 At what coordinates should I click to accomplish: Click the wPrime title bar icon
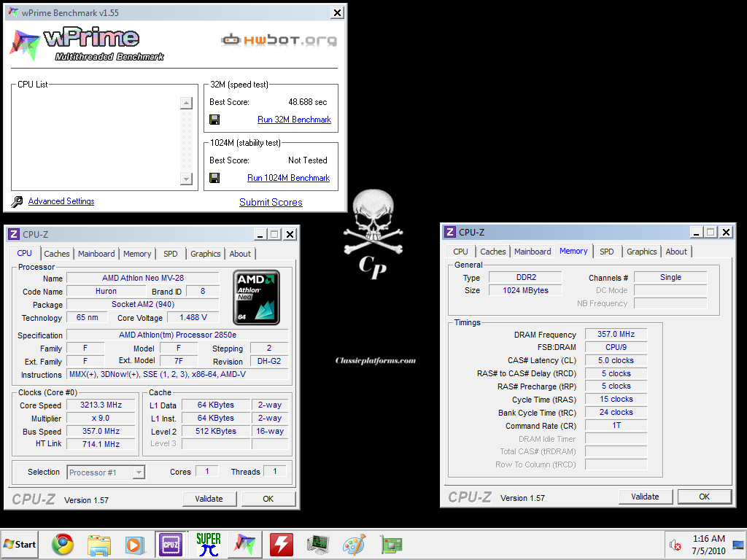tap(13, 12)
